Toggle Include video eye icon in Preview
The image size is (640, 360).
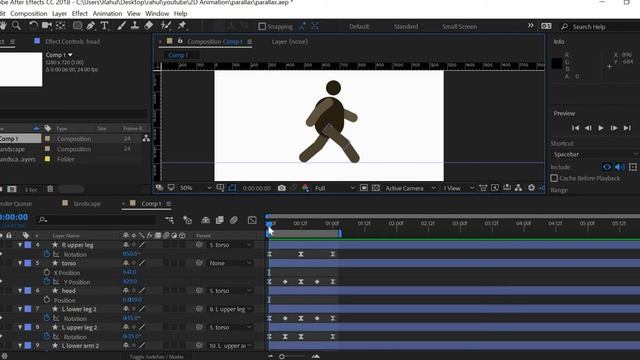[607, 167]
